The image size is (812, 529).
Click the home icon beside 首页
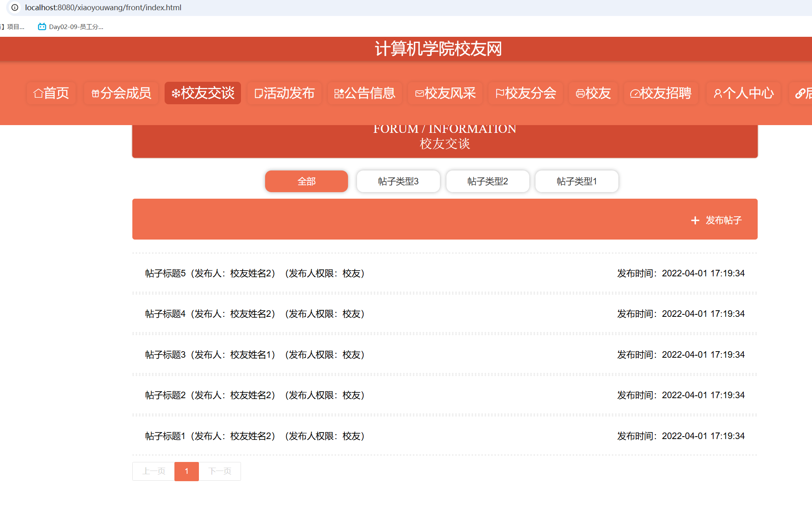click(x=38, y=93)
